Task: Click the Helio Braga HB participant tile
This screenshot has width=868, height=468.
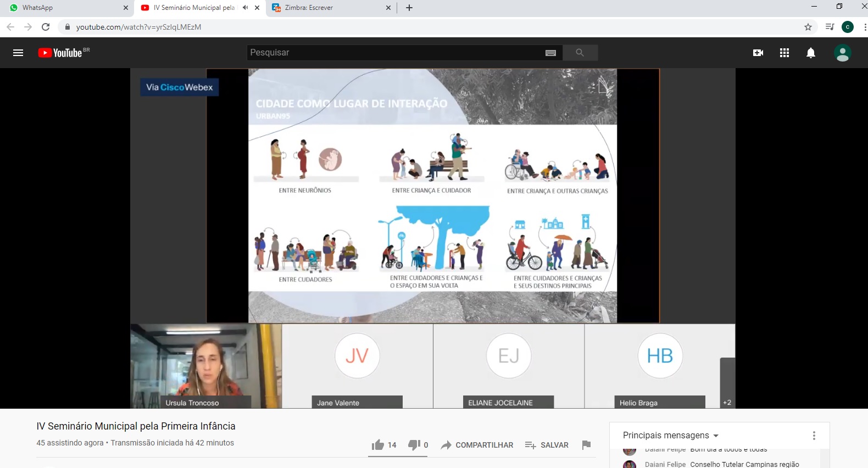Action: click(660, 366)
